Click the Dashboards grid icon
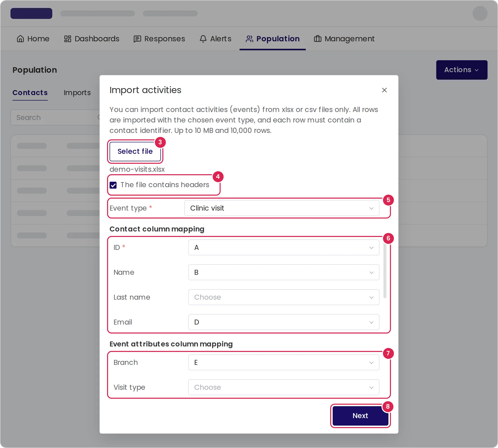Screen dimensions: 498x448 point(67,39)
